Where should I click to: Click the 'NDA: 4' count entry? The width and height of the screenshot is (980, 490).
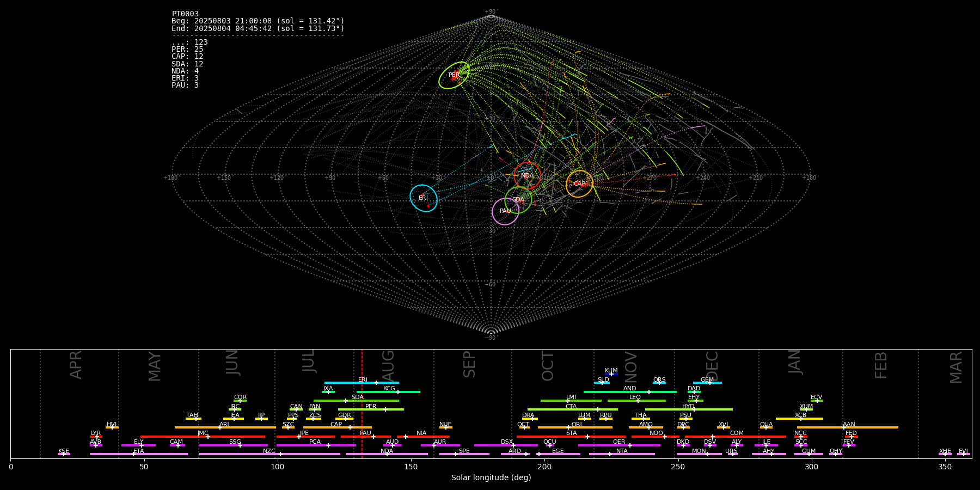pos(185,71)
